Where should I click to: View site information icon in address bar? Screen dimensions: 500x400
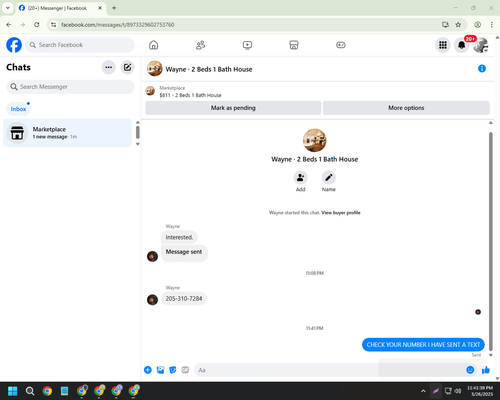tap(53, 25)
